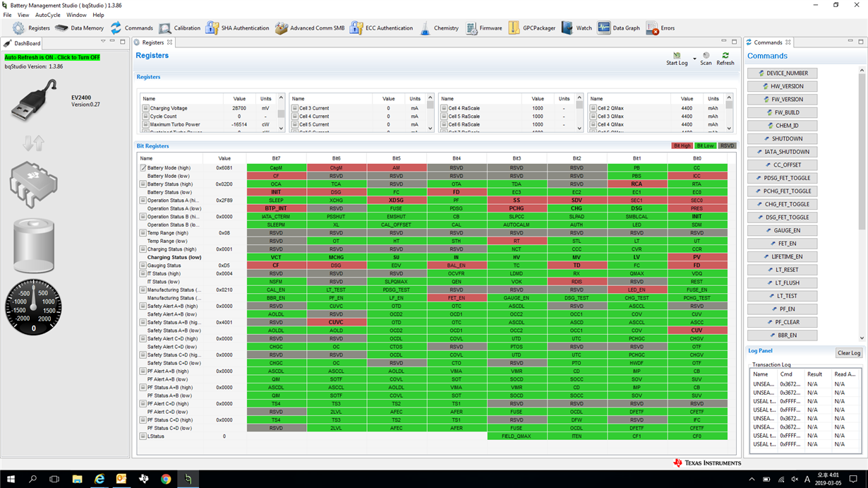Click the EV2400 USB adapter image

34,100
